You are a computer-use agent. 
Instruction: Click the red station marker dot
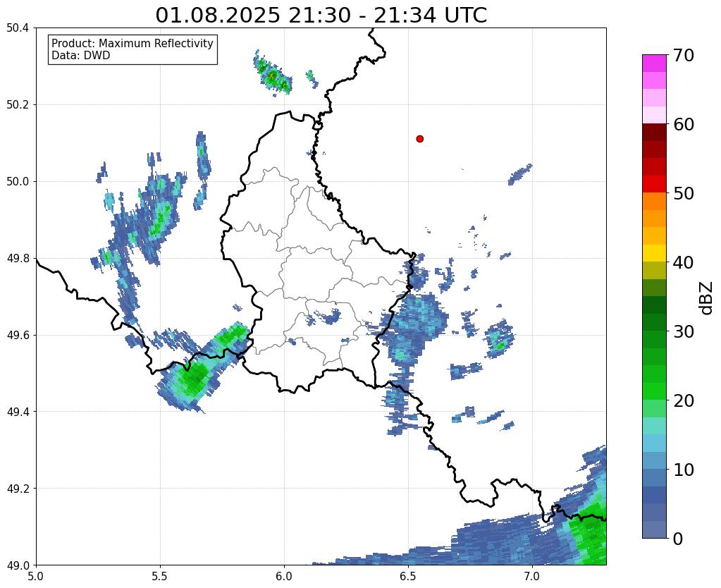pyautogui.click(x=419, y=138)
